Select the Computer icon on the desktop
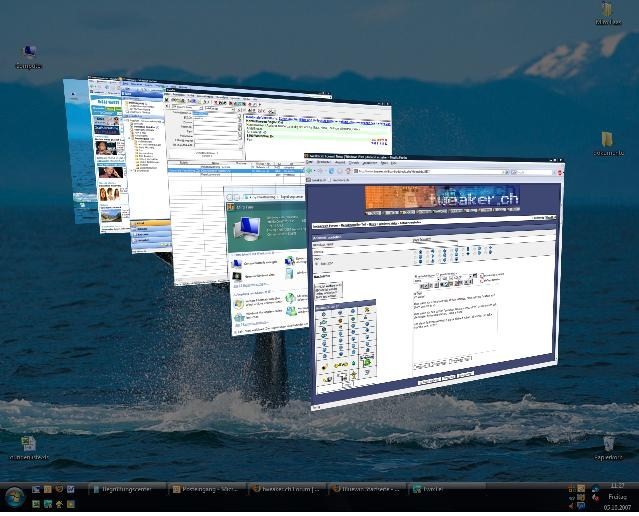This screenshot has width=639, height=516. 29,53
